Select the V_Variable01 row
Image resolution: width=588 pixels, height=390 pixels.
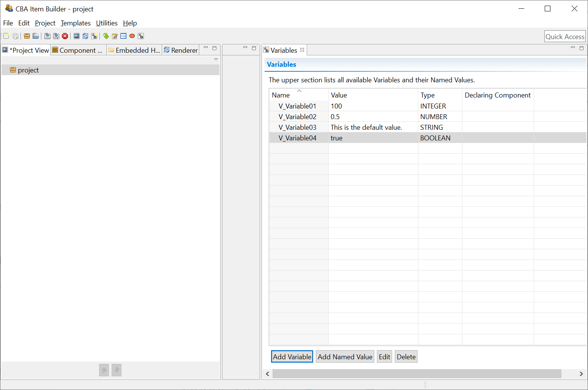point(428,106)
